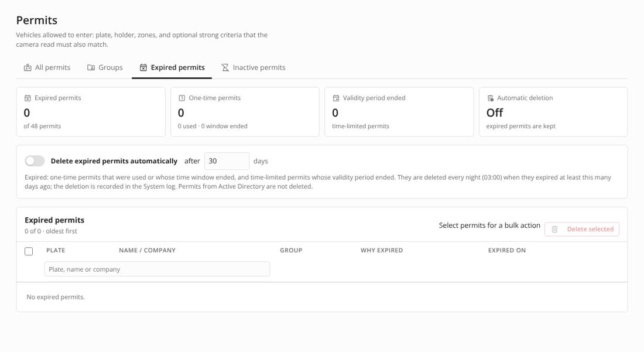Viewport: 644px width, 352px height.
Task: Click the GROUP column header
Action: click(x=291, y=250)
